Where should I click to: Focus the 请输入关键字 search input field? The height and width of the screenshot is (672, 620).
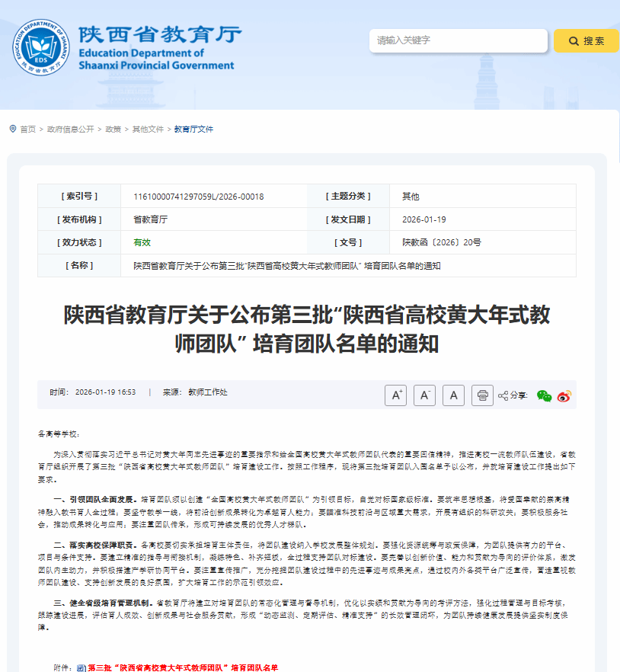point(458,40)
